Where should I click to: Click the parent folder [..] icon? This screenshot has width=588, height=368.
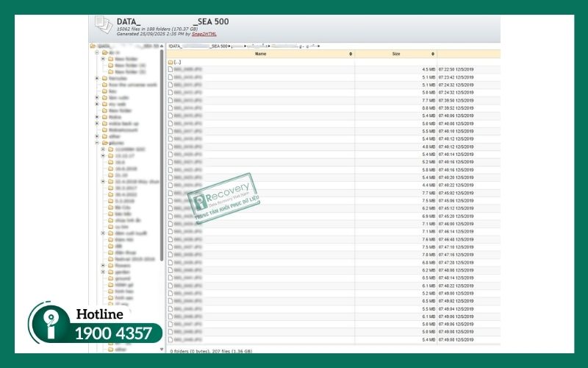[171, 62]
